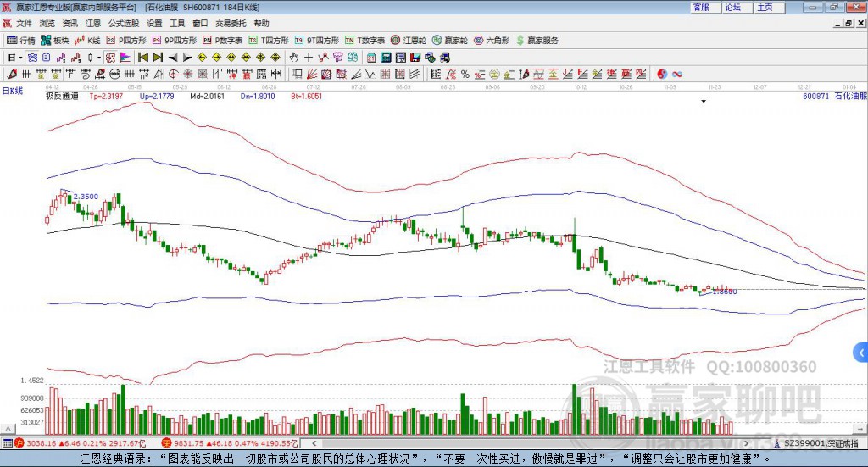Open the 设置 menu
The height and width of the screenshot is (467, 868).
[154, 23]
